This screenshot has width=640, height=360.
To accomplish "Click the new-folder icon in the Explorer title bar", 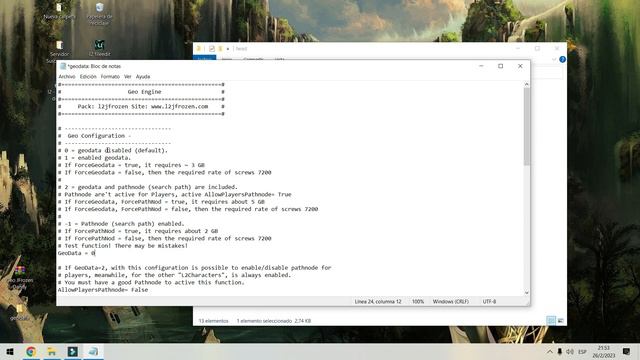I will click(x=220, y=49).
